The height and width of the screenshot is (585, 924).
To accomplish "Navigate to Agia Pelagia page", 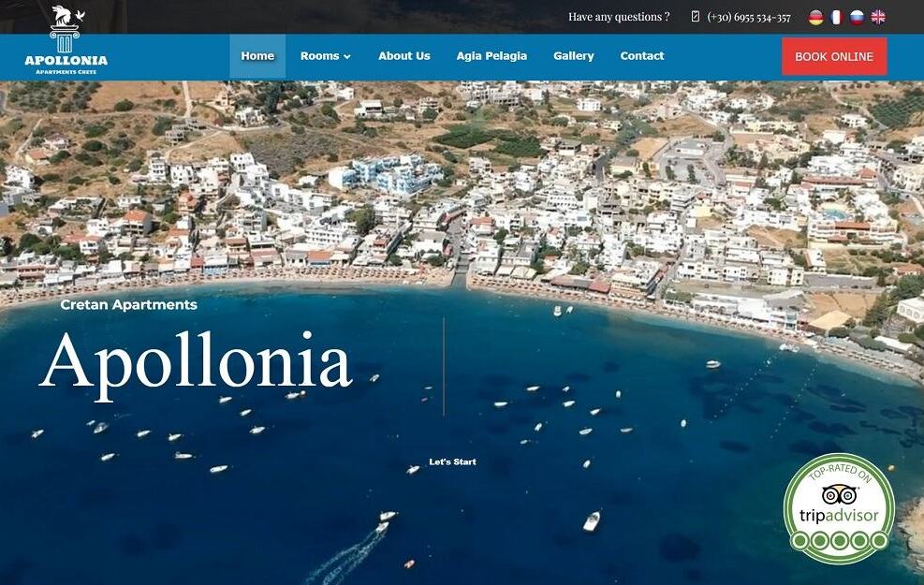I will [491, 56].
